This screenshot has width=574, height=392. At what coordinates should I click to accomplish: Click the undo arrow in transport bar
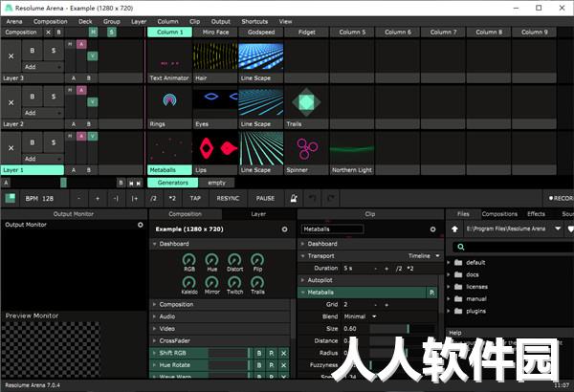pyautogui.click(x=312, y=198)
